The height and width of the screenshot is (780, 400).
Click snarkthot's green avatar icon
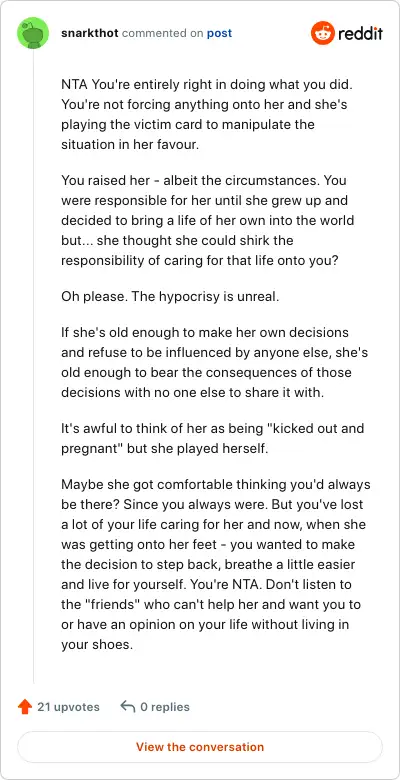coord(33,33)
